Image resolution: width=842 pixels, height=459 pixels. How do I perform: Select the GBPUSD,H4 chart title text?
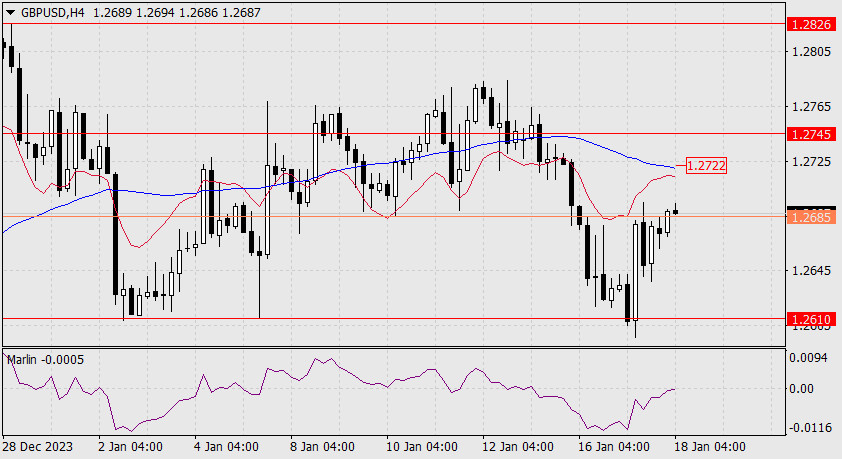(x=53, y=12)
